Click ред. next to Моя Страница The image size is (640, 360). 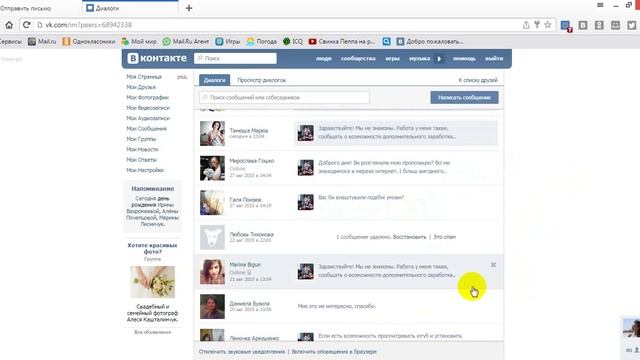coord(182,77)
